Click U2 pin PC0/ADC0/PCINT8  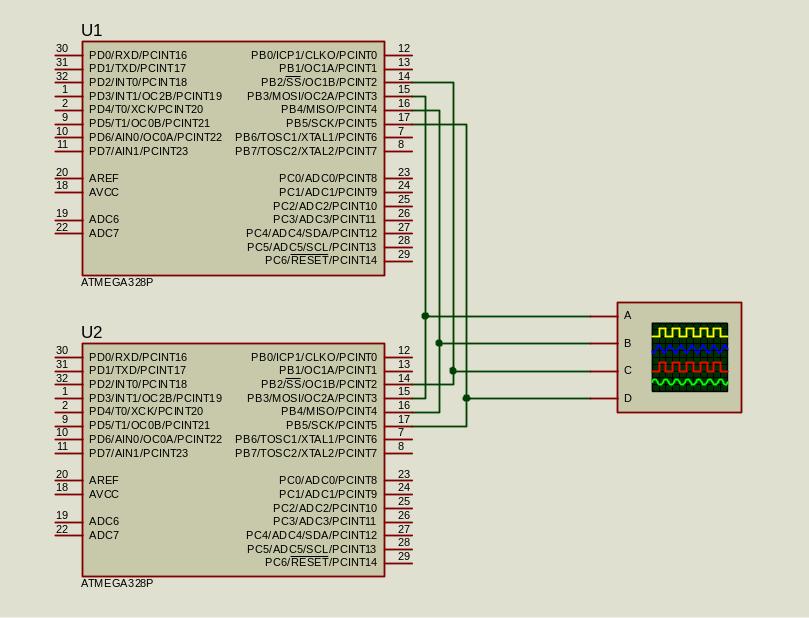coord(328,480)
